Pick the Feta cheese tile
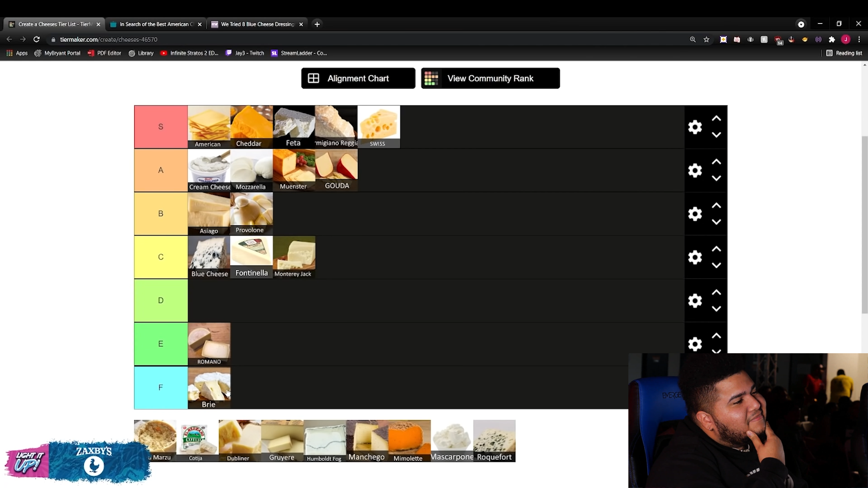Viewport: 868px width, 488px height. pyautogui.click(x=294, y=127)
